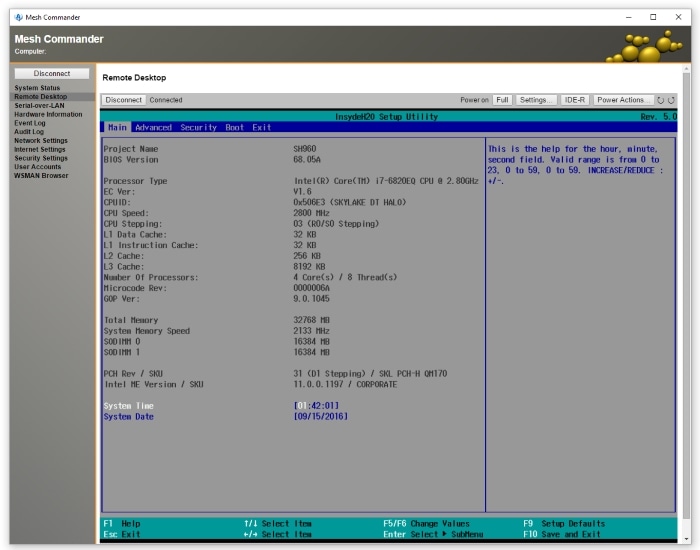Open the Audit Log page
This screenshot has width=700, height=550.
[x=29, y=132]
